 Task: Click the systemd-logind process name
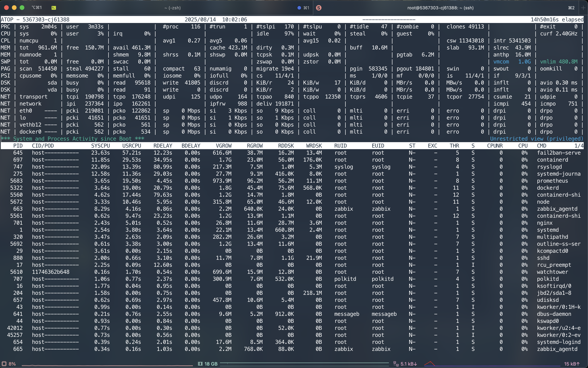559,342
